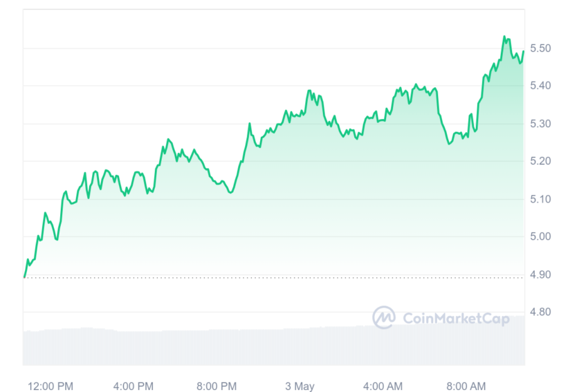This screenshot has height=392, width=588.
Task: Click the dotted opening price baseline
Action: 274,278
